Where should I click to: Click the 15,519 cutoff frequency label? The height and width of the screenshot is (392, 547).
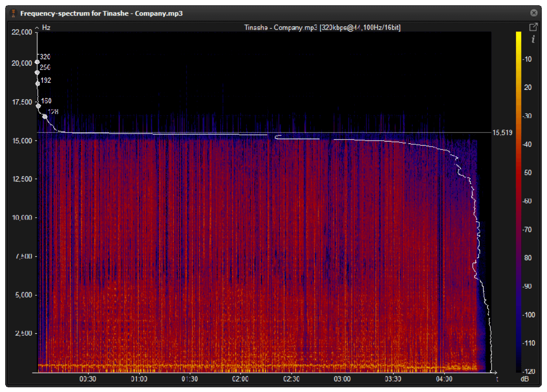pyautogui.click(x=502, y=133)
